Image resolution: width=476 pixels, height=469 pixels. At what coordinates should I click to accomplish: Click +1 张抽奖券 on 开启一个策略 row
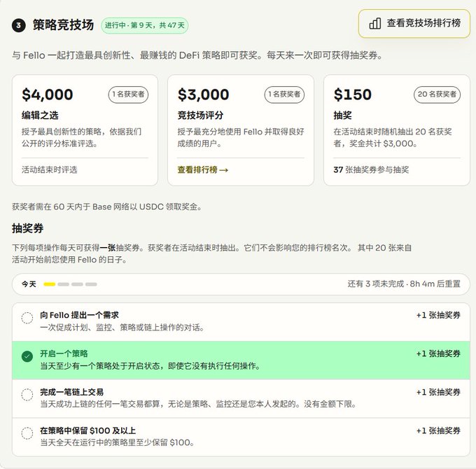coord(438,353)
